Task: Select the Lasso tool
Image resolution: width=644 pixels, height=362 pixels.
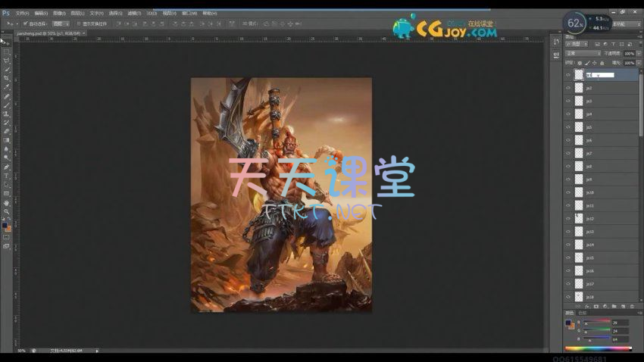Action: pos(6,60)
